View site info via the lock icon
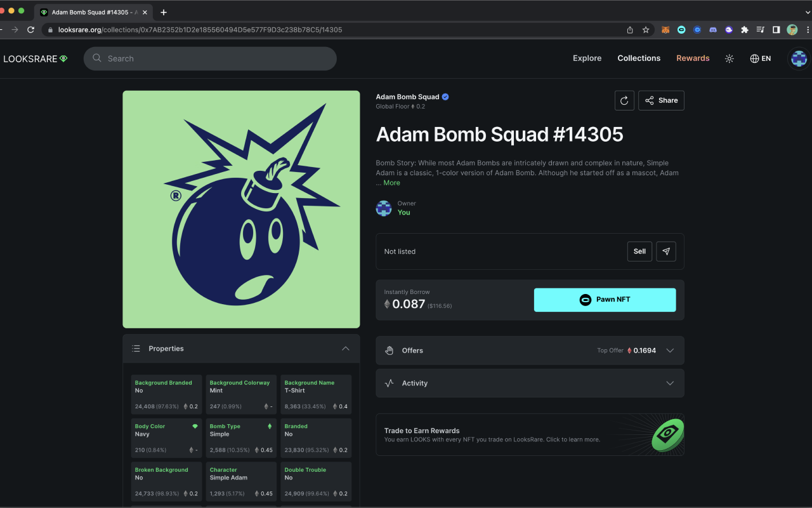The height and width of the screenshot is (508, 812). pyautogui.click(x=50, y=30)
